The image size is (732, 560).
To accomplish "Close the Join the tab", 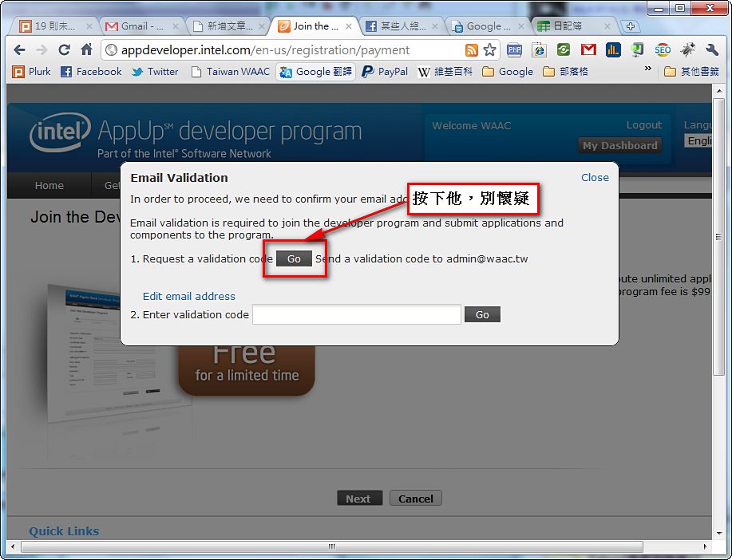I will (348, 26).
